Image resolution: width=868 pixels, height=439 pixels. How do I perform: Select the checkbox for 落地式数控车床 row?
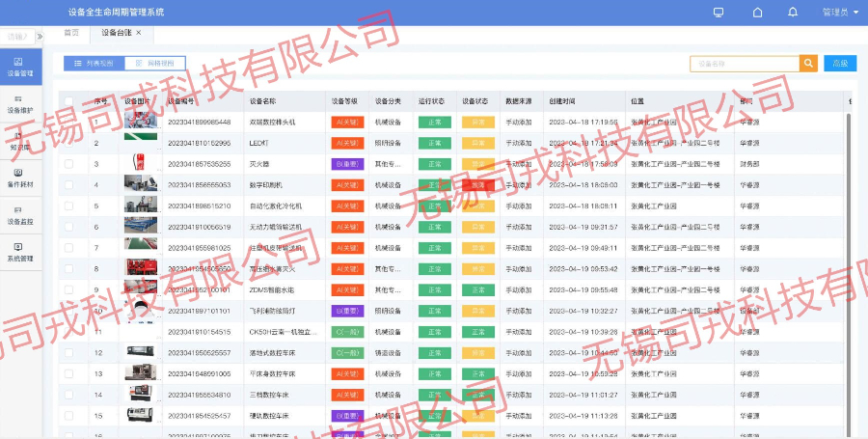tap(68, 352)
